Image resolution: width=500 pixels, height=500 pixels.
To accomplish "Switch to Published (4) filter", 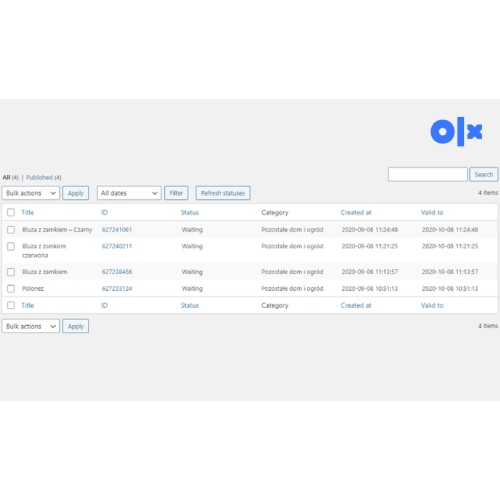I will (x=44, y=177).
